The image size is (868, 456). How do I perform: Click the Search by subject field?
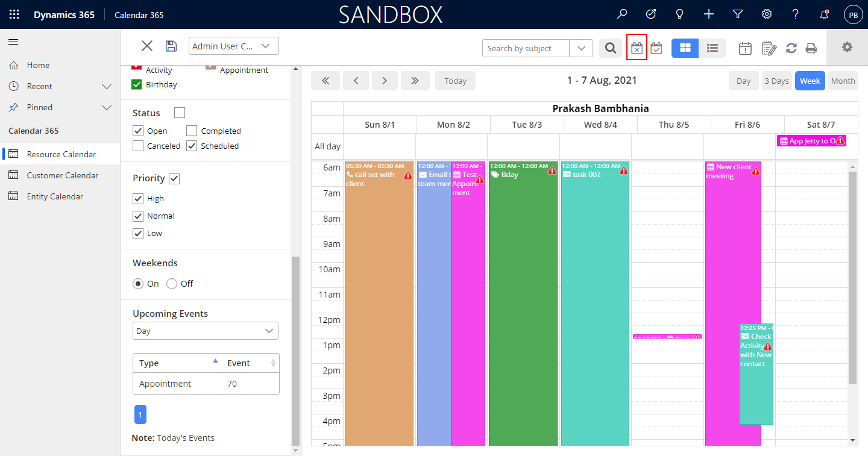click(x=526, y=48)
